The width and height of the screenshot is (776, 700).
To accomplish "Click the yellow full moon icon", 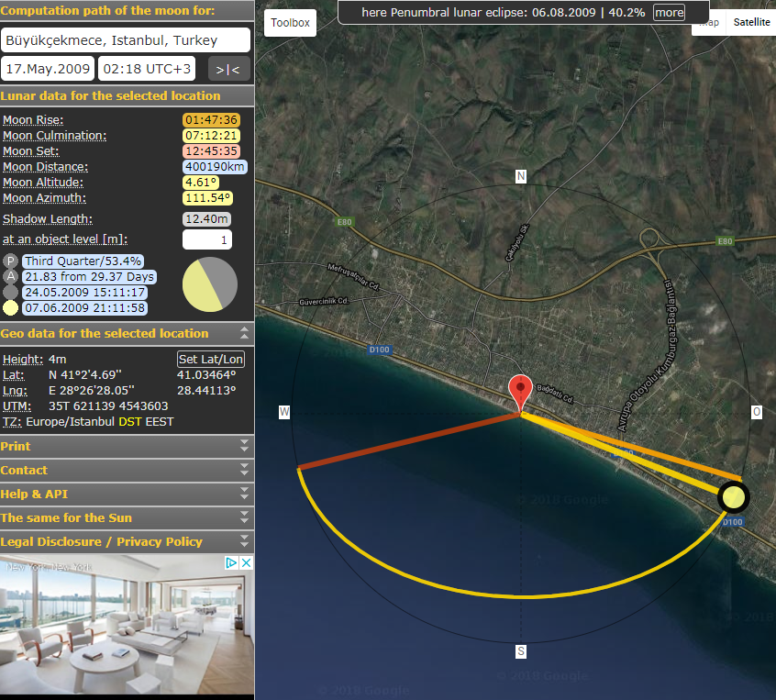I will pos(10,307).
